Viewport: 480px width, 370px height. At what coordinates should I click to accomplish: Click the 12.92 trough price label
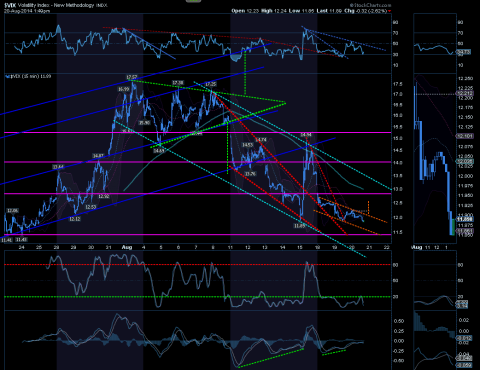pos(104,196)
